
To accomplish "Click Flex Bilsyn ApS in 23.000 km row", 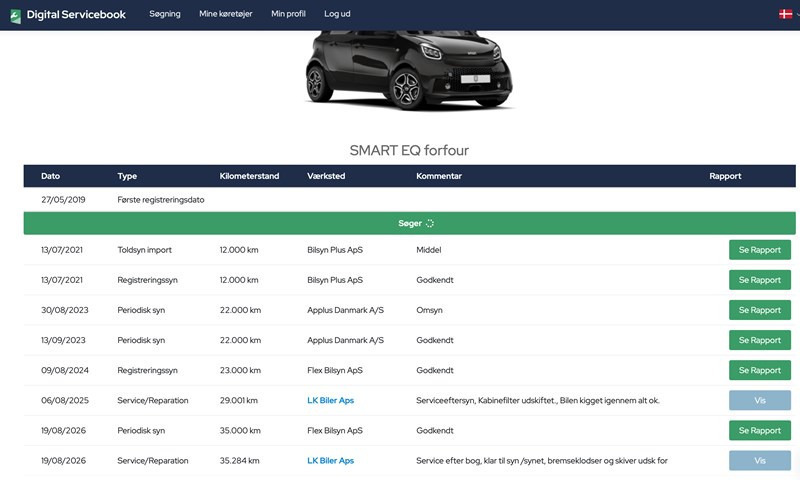I will click(x=335, y=370).
